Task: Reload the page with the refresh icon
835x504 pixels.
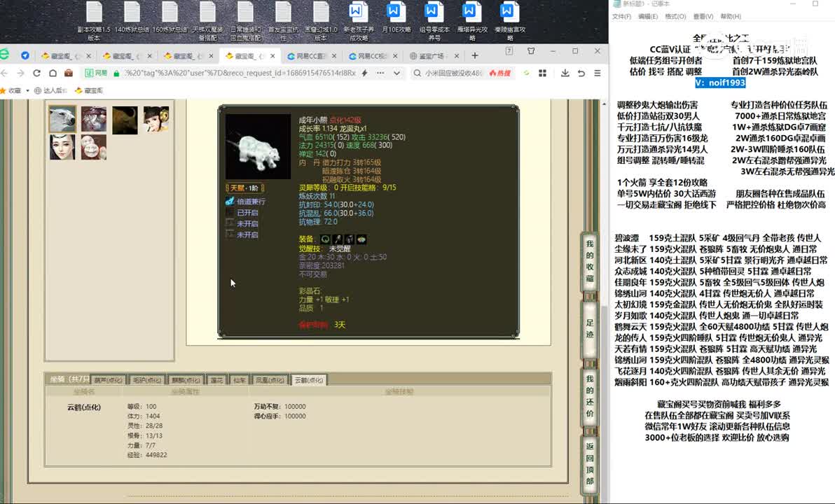Action: coord(36,73)
